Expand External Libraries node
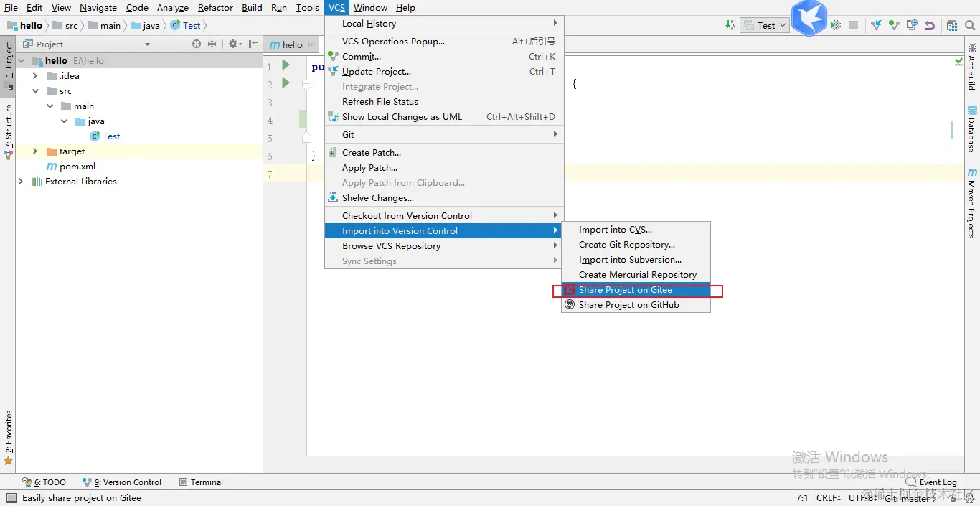Image resolution: width=980 pixels, height=506 pixels. click(21, 182)
